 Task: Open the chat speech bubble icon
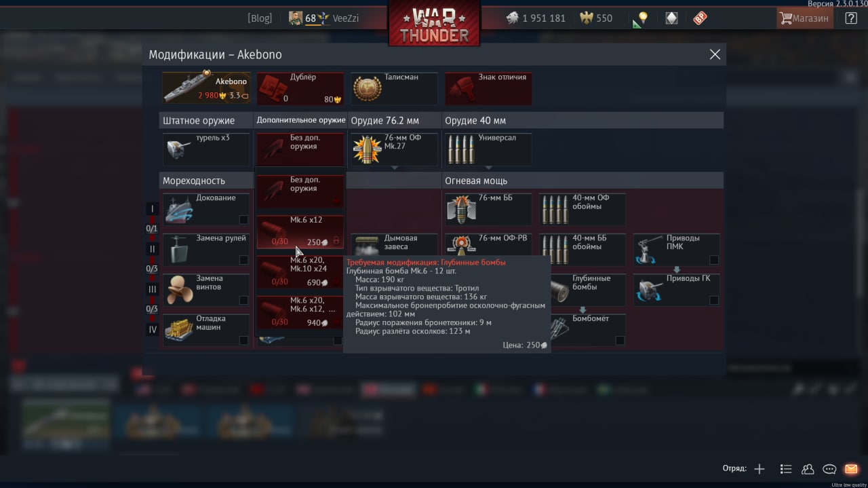(829, 469)
